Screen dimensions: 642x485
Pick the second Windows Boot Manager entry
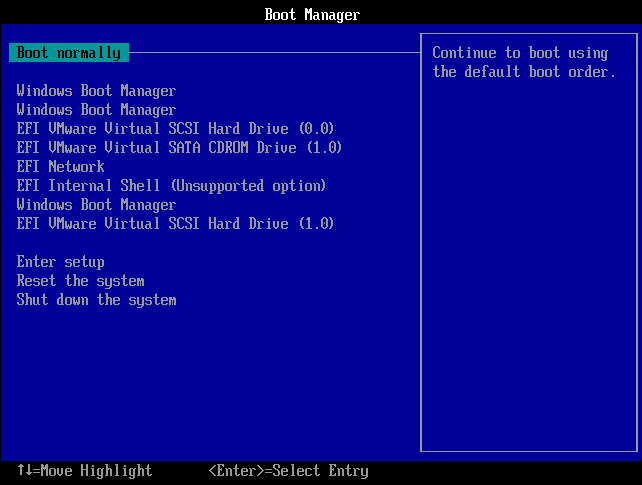click(96, 110)
